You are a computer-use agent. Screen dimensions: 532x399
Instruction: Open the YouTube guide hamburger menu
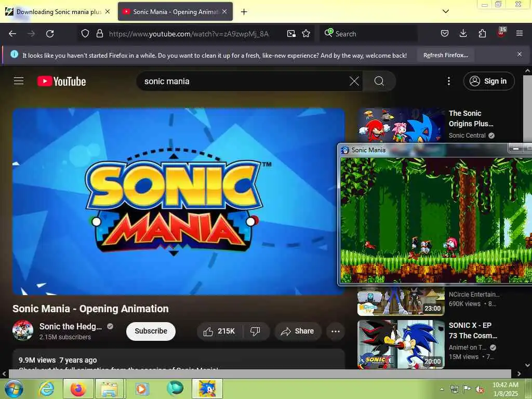[19, 81]
